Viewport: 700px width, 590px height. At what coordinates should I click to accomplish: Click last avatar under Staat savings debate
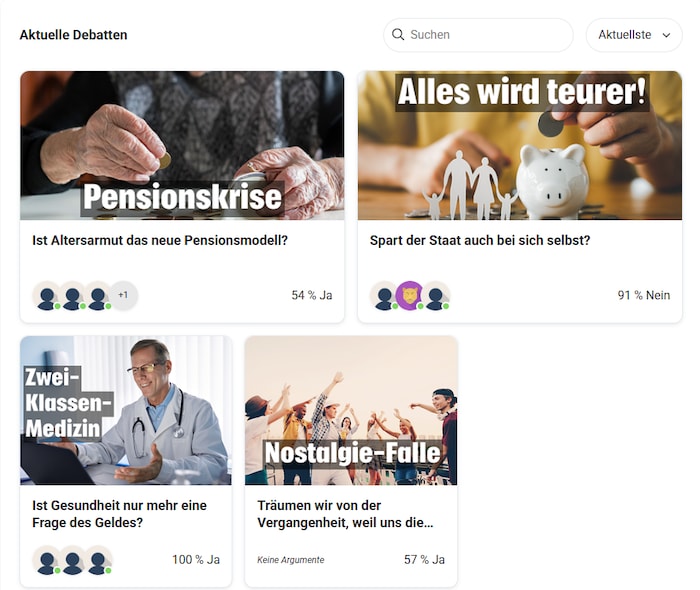click(435, 295)
